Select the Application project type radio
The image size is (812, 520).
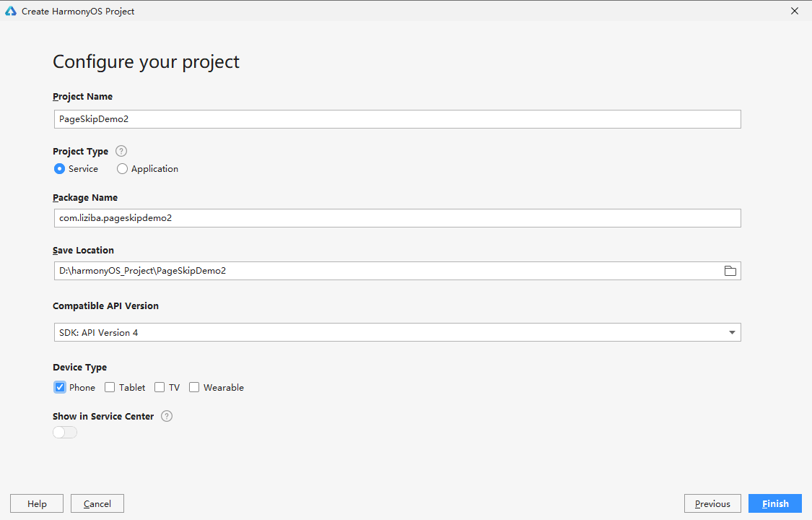pyautogui.click(x=122, y=168)
